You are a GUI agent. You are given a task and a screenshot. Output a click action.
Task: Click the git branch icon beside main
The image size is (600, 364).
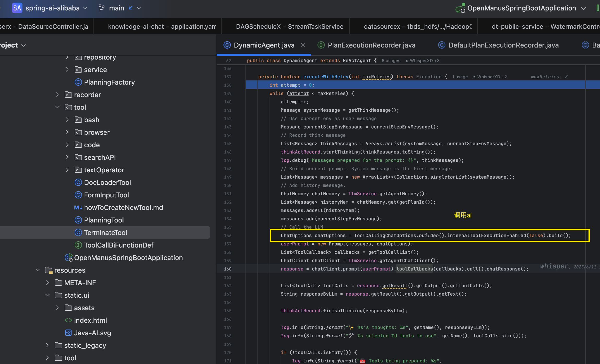(101, 8)
